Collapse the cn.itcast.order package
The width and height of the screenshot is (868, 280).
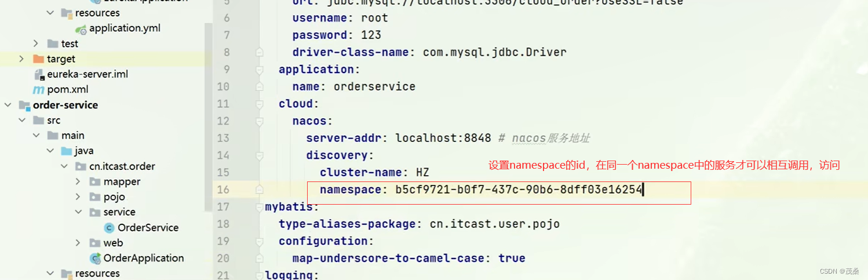(x=64, y=166)
